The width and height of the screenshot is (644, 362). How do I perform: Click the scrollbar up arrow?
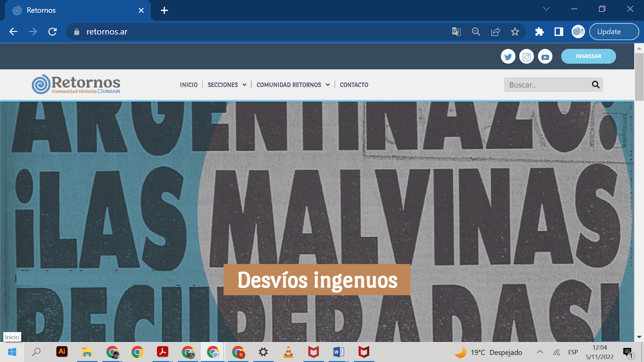(639, 48)
